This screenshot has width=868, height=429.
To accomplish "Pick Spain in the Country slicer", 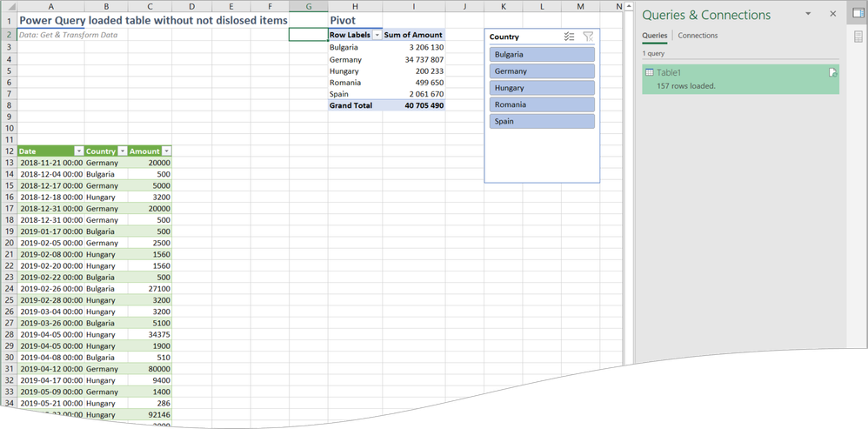I will tap(542, 121).
